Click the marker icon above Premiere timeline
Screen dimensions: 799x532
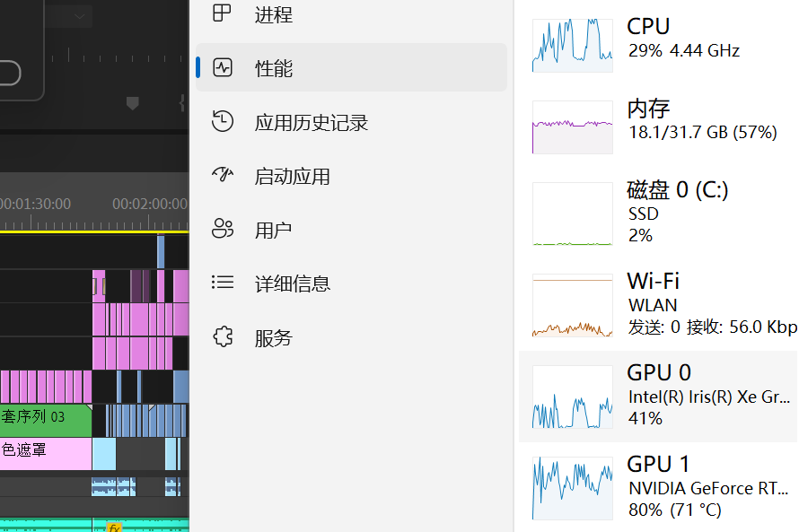pos(133,103)
